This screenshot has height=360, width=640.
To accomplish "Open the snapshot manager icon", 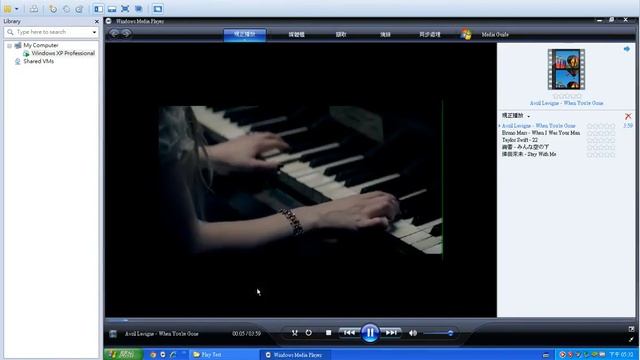I will click(x=79, y=9).
